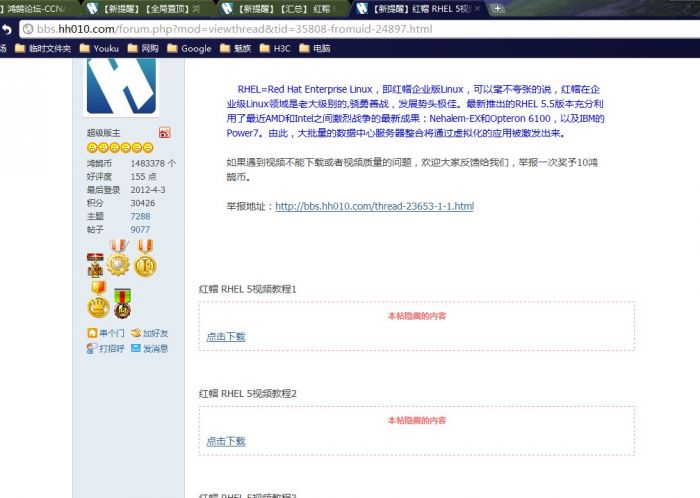The image size is (700, 498).
Task: Click the 举报地址 label text
Action: coord(250,207)
